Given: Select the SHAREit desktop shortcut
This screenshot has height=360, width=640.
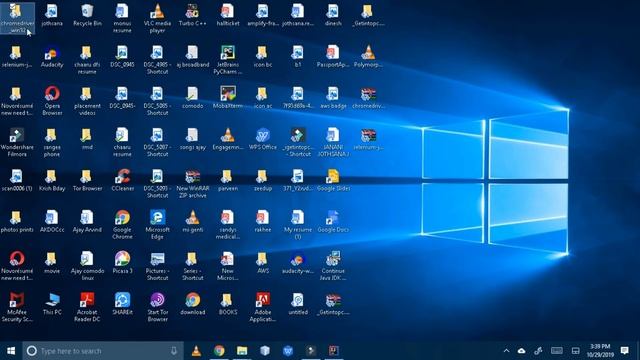Looking at the screenshot, I should pyautogui.click(x=122, y=304).
